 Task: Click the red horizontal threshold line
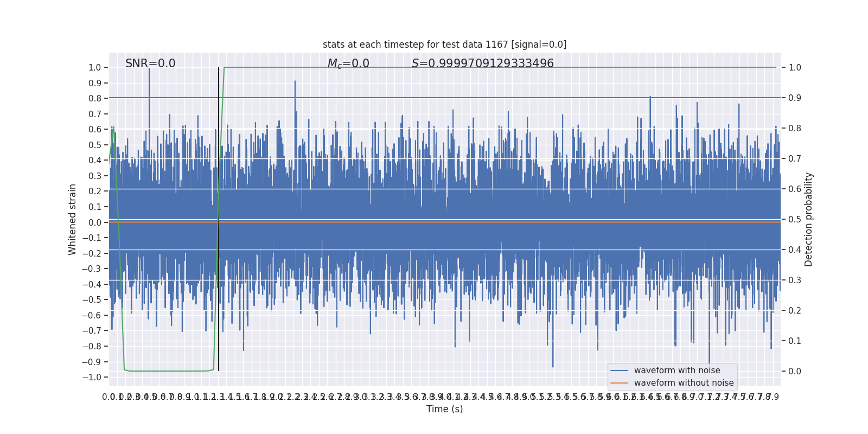pyautogui.click(x=444, y=98)
